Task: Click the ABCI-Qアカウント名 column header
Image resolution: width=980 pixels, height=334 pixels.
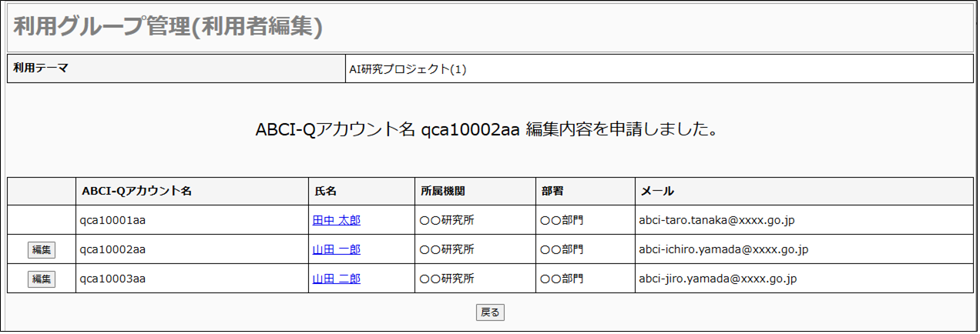Action: (x=136, y=191)
